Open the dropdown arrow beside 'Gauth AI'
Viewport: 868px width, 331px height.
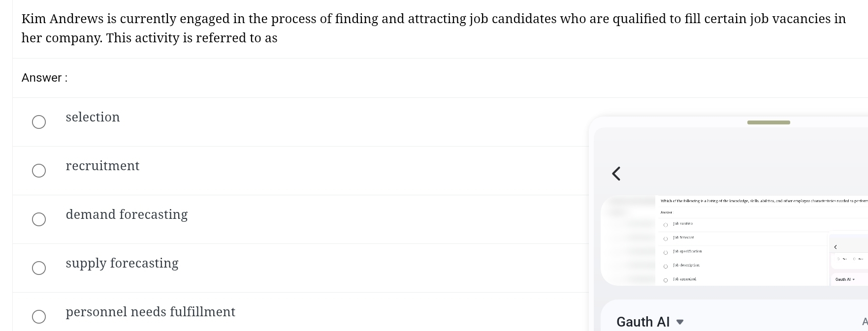tap(680, 322)
